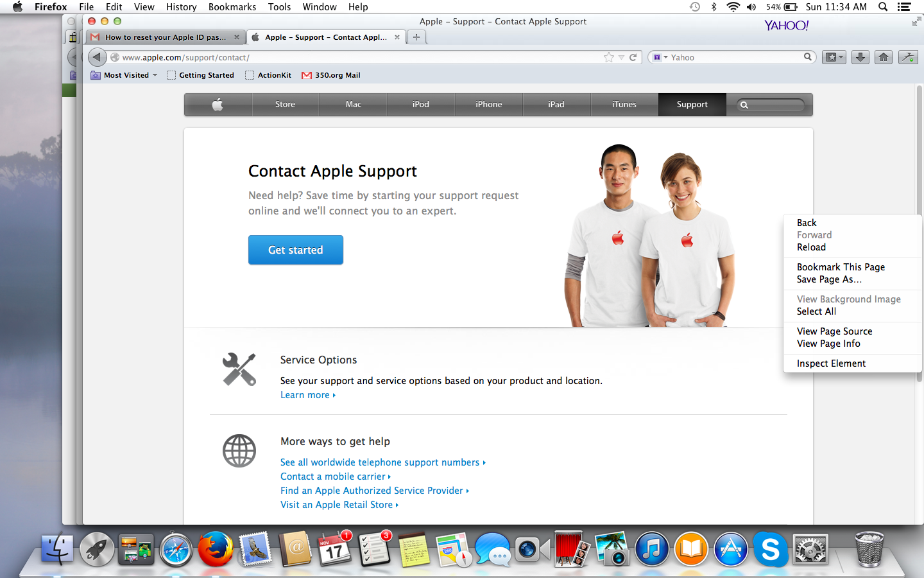The height and width of the screenshot is (578, 924).
Task: Launch iTunes from the Dock
Action: tap(651, 549)
